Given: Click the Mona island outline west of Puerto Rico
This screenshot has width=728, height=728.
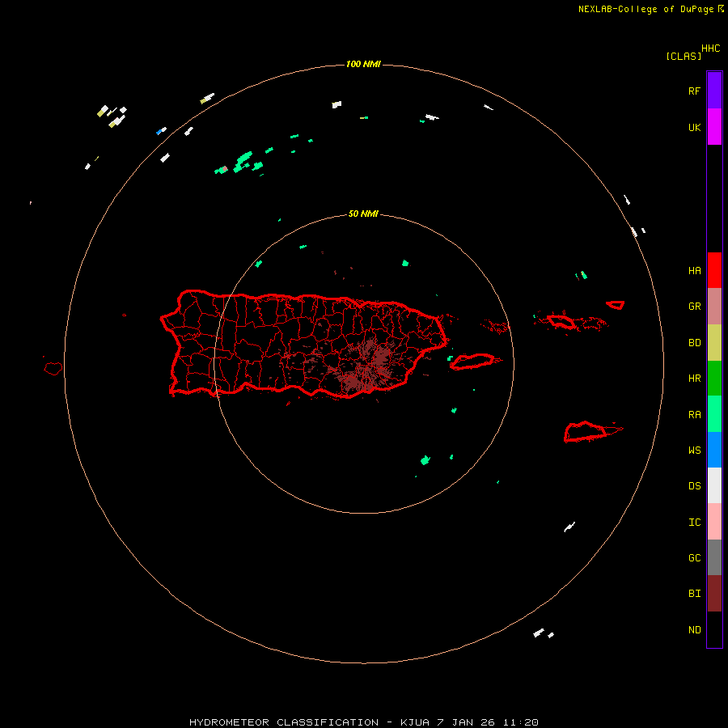Looking at the screenshot, I should point(53,369).
